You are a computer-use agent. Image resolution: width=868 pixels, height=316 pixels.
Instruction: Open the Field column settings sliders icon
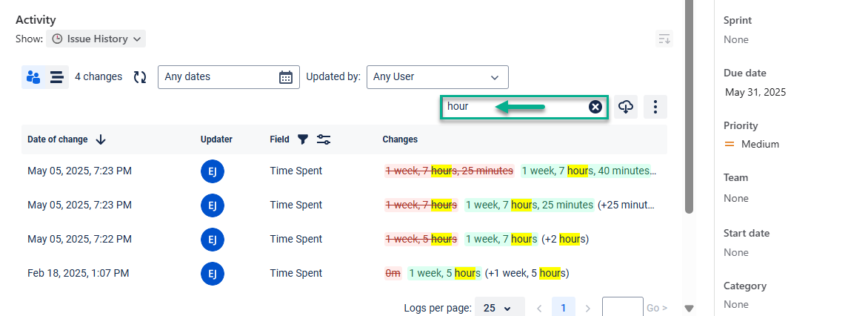324,139
